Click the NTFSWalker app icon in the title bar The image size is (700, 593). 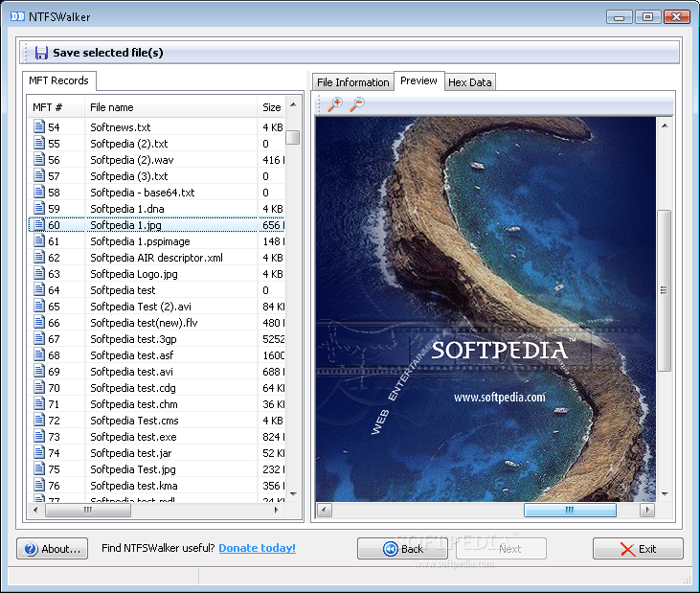tap(17, 16)
